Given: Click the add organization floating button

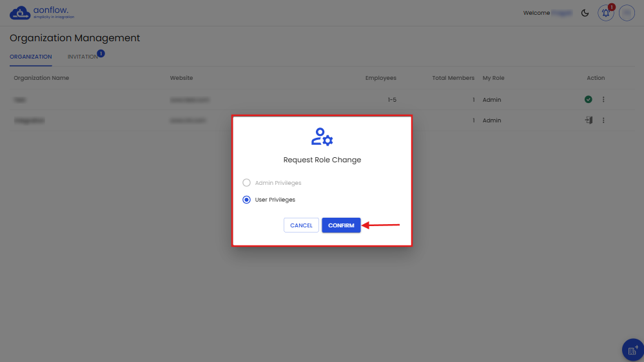Looking at the screenshot, I should pos(632,350).
